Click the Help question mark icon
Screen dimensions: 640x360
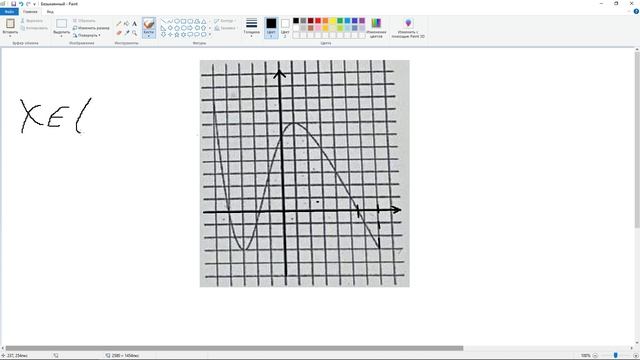pos(636,11)
